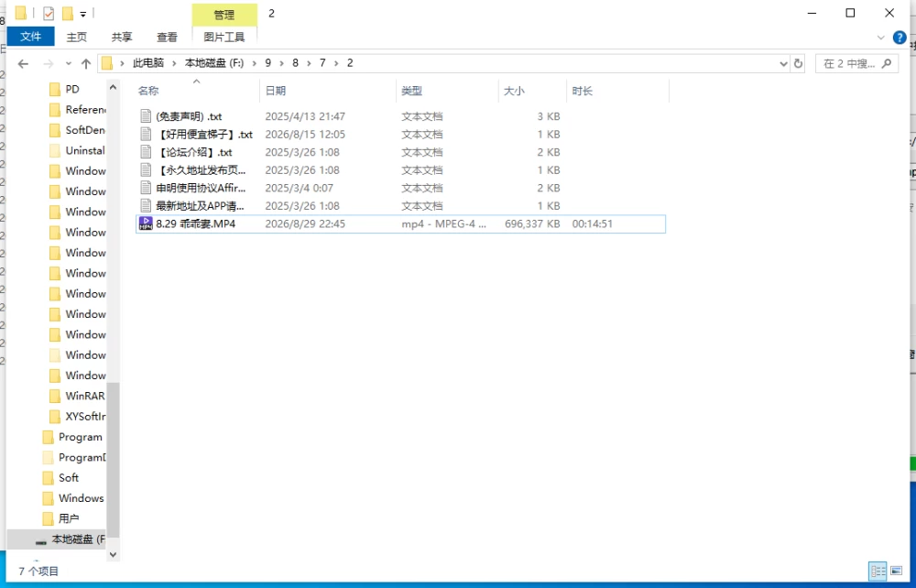Click the sidebar scrollbar down arrow
The image size is (916, 588).
(114, 555)
